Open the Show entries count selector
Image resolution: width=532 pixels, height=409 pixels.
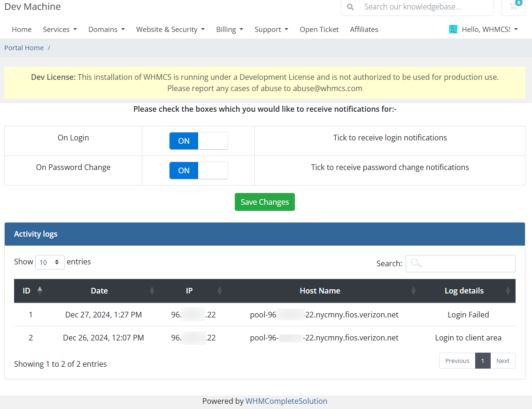coord(50,262)
